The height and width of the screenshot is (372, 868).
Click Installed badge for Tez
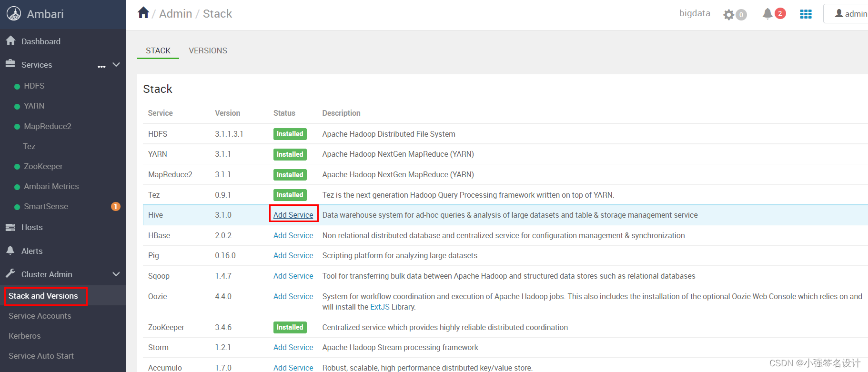click(290, 195)
